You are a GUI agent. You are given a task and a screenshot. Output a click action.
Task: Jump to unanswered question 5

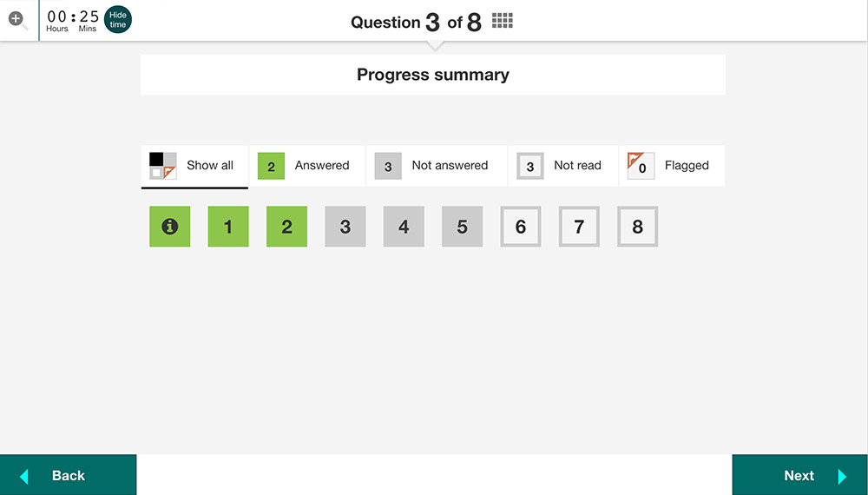pos(463,227)
